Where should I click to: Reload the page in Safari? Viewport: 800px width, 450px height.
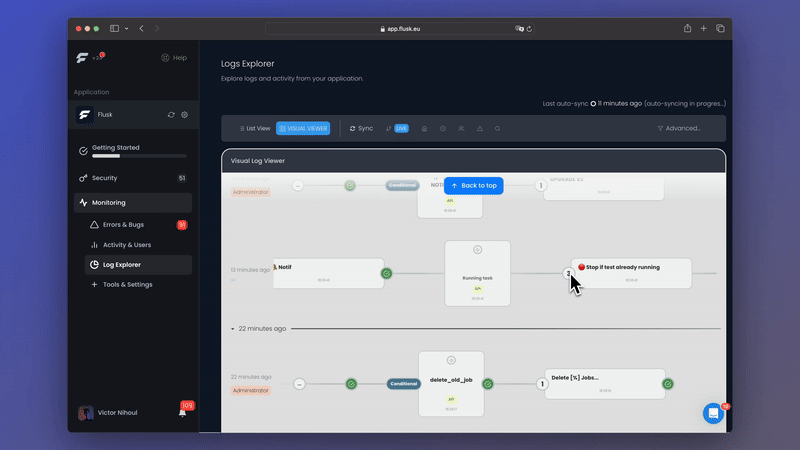[529, 29]
